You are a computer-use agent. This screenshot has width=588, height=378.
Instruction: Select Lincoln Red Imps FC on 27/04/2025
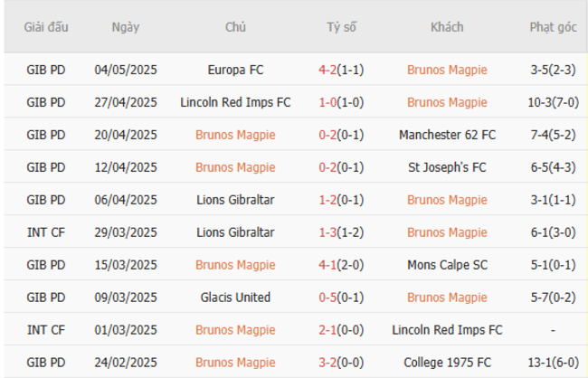point(235,102)
